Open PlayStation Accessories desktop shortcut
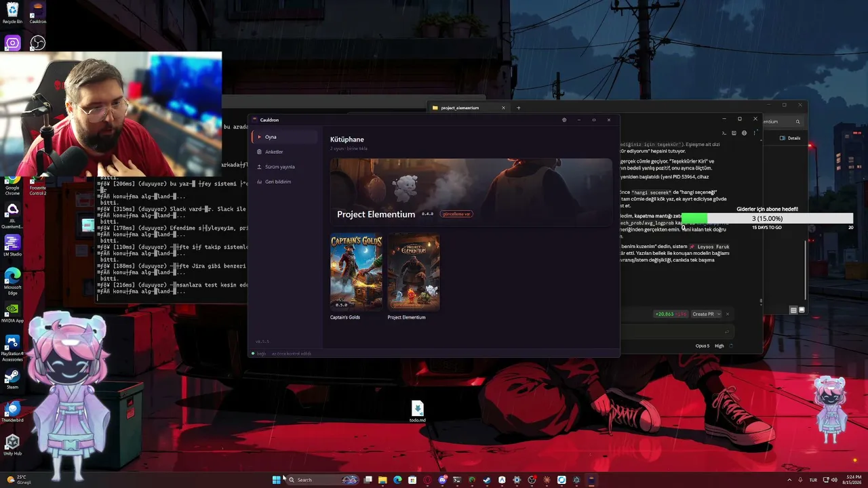This screenshot has width=868, height=488. coord(12,348)
